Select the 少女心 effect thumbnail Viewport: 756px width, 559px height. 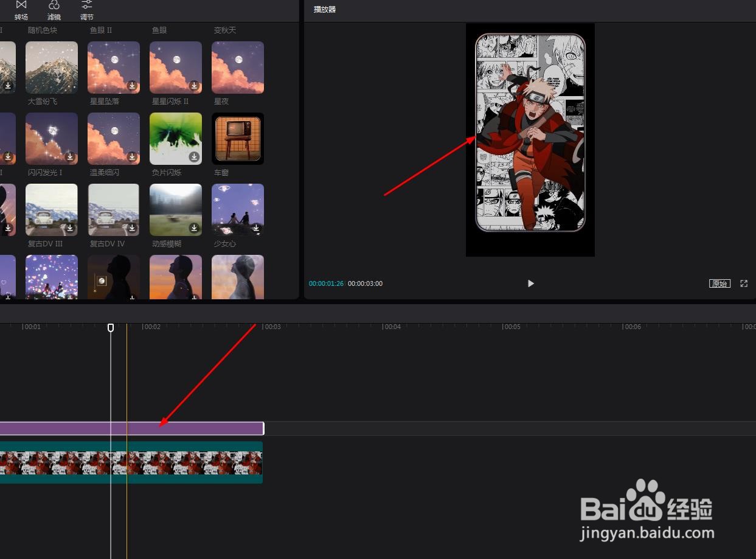point(238,210)
